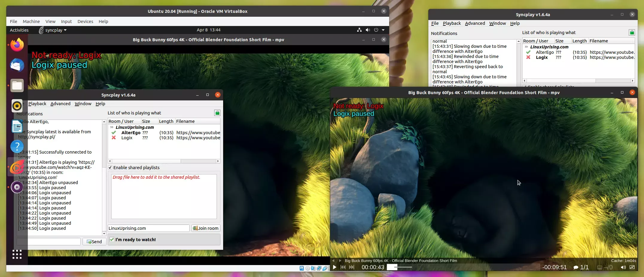Screen dimensions: 644x277
Task: Cycle the subtitle track in mpv
Action: (x=605, y=267)
